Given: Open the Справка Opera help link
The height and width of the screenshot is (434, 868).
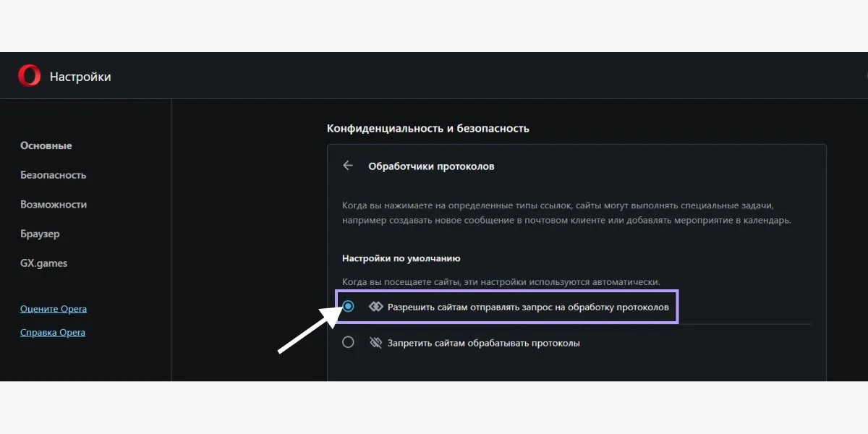Looking at the screenshot, I should (53, 333).
